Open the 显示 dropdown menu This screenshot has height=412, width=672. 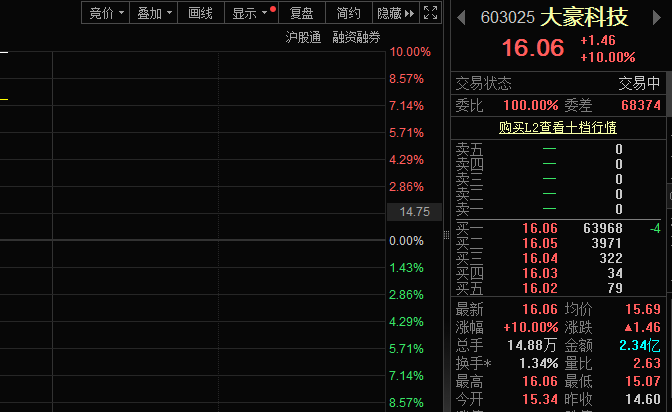click(x=252, y=13)
